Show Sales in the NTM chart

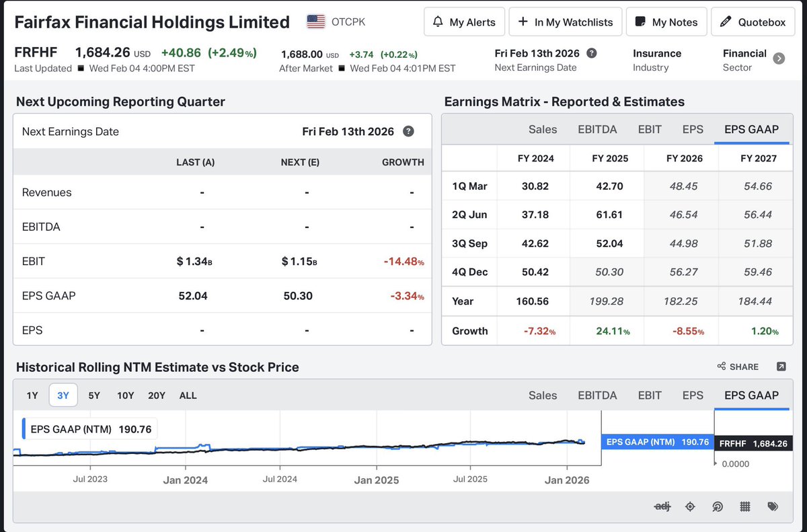point(543,395)
